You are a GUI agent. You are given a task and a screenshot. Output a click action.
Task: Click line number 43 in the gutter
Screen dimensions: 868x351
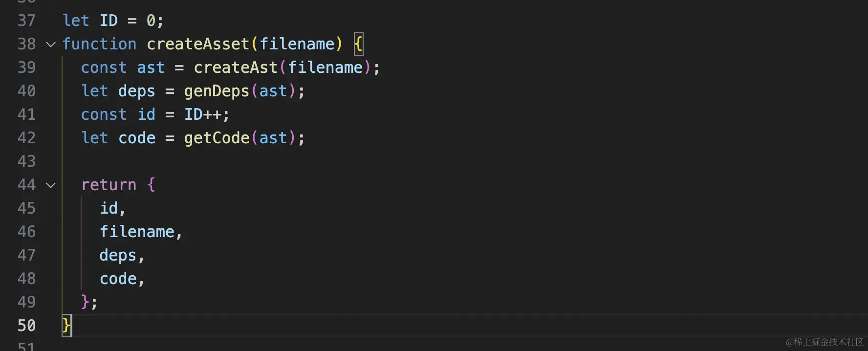click(27, 161)
